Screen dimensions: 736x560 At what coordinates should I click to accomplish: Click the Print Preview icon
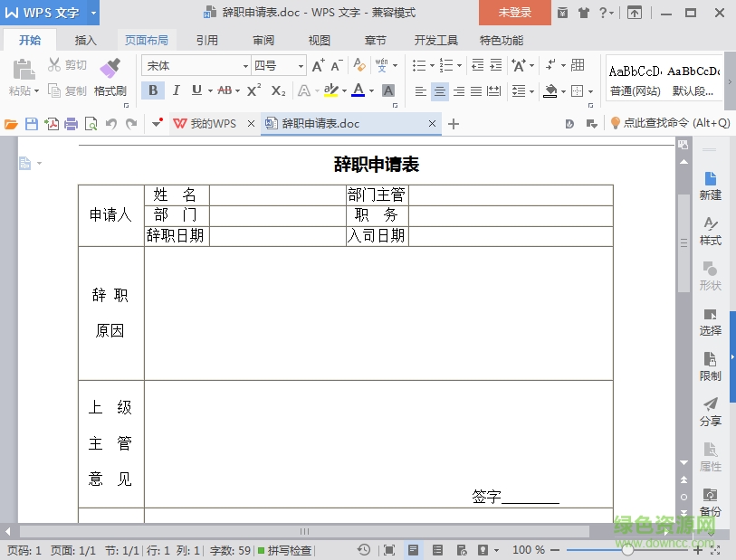point(91,123)
